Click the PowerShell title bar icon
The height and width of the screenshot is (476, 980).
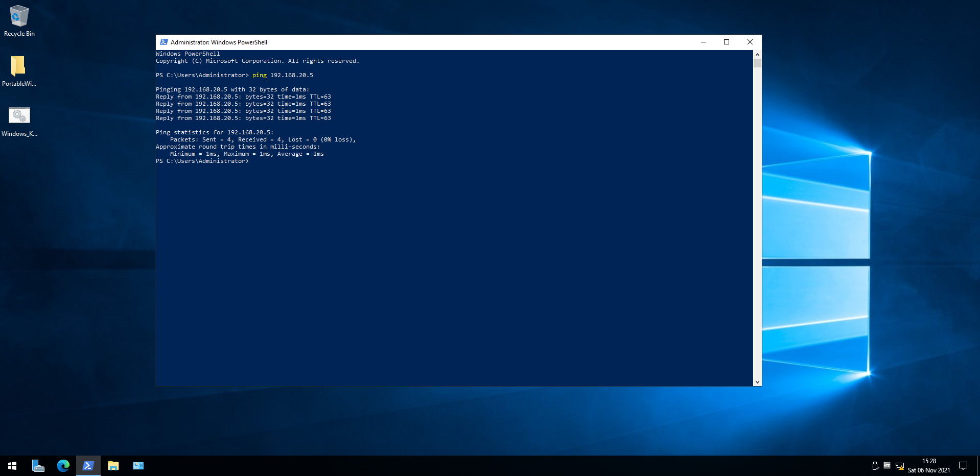(164, 42)
